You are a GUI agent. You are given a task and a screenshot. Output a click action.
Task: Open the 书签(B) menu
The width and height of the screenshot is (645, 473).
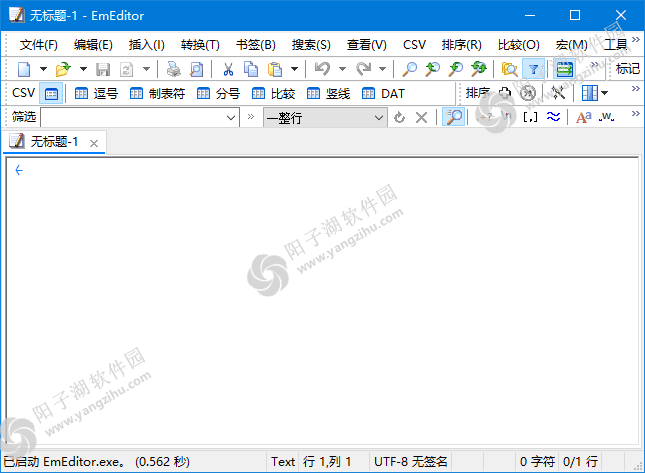[x=255, y=44]
